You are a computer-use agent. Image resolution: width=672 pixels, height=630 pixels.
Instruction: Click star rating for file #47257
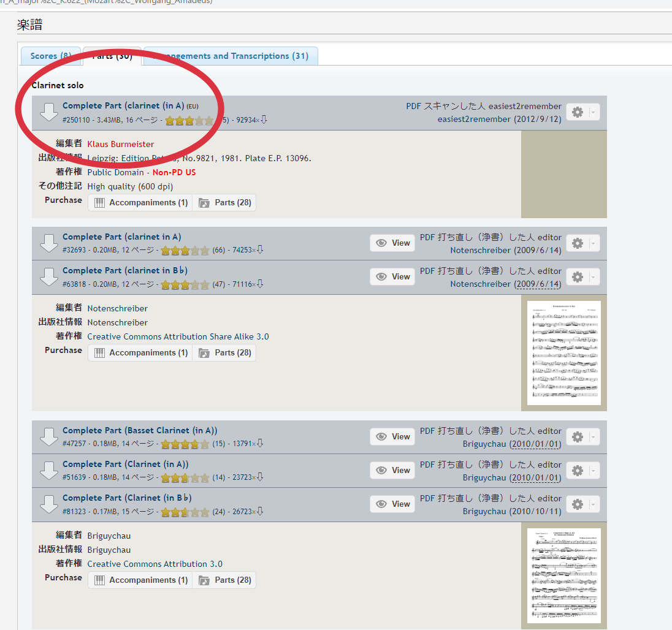pos(185,444)
